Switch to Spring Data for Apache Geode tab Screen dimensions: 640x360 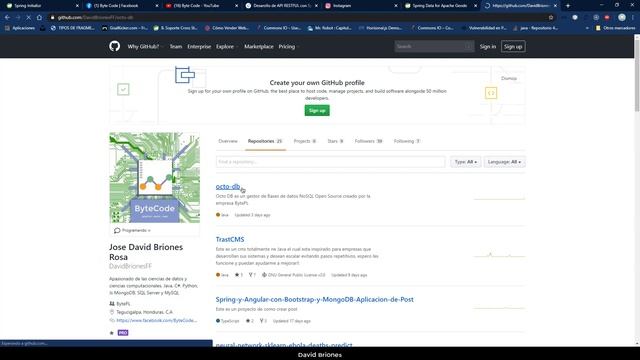tap(439, 6)
